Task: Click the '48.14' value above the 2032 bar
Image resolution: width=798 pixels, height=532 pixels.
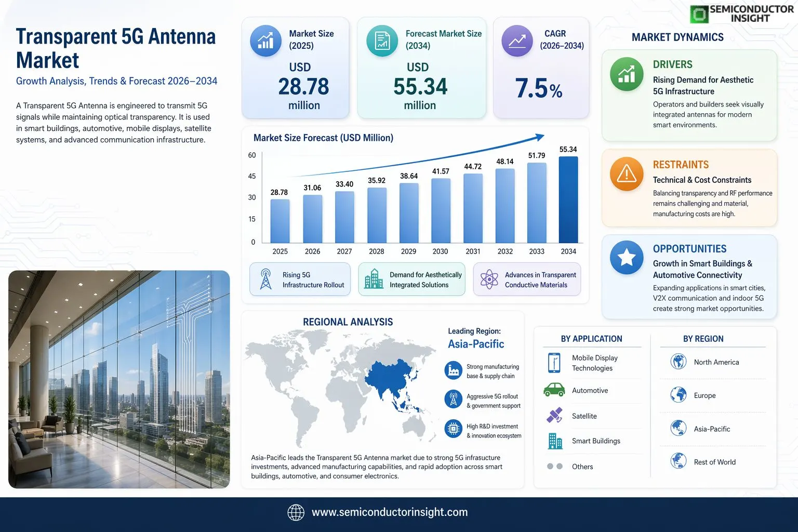Action: [505, 162]
